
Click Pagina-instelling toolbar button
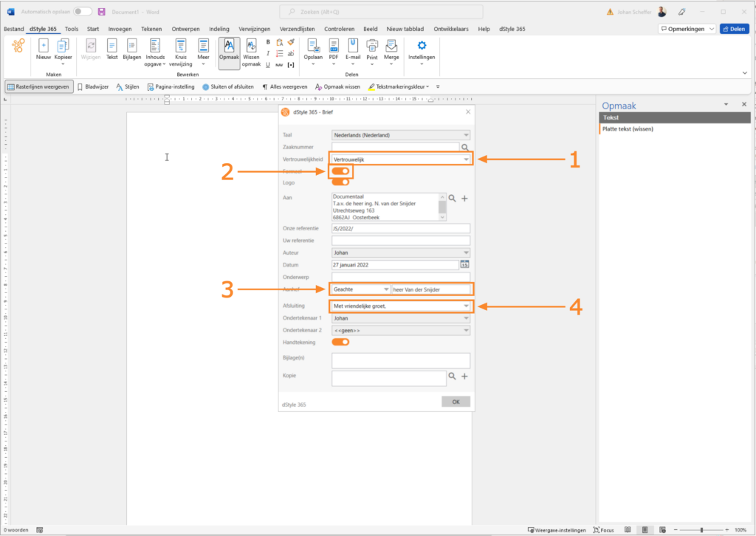point(171,87)
